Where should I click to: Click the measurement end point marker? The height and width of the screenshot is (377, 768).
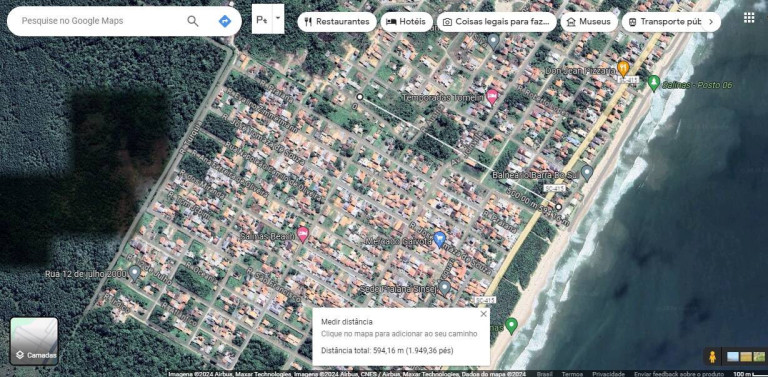point(558,207)
